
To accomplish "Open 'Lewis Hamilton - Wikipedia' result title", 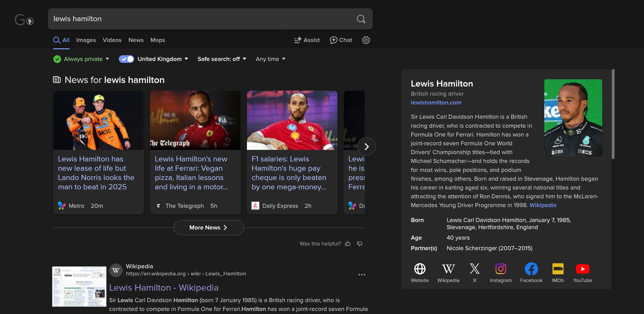I will 164,288.
